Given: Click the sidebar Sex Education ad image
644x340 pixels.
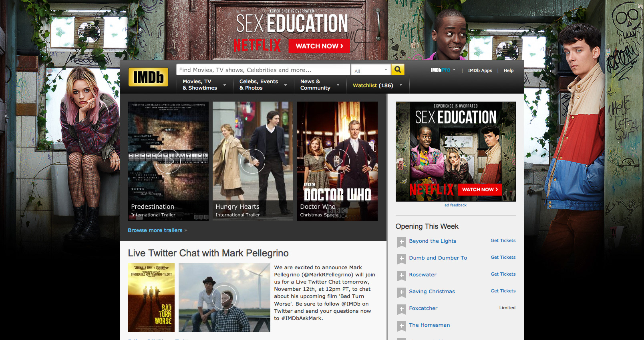Looking at the screenshot, I should [455, 152].
